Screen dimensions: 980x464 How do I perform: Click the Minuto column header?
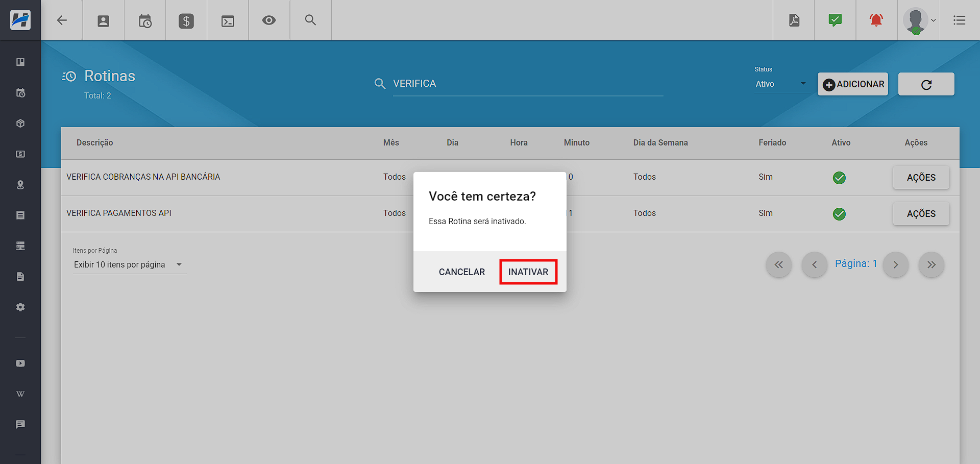pos(577,143)
